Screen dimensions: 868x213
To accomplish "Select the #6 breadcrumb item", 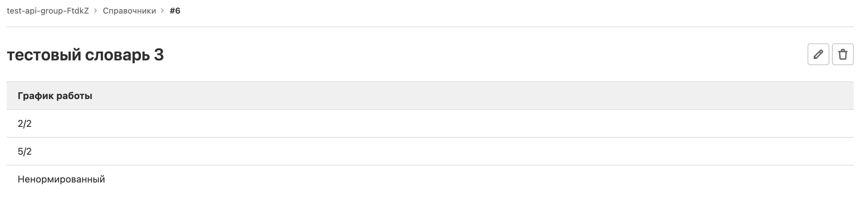I will (175, 11).
